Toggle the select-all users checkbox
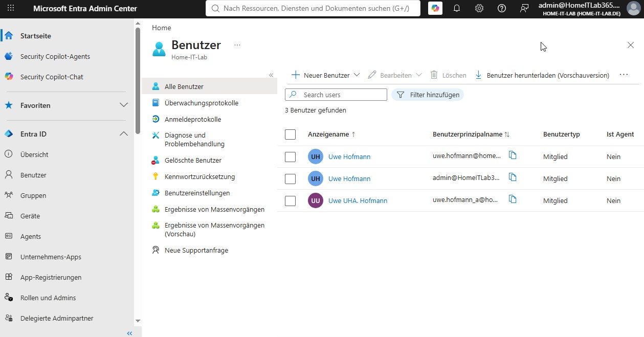 coord(291,134)
